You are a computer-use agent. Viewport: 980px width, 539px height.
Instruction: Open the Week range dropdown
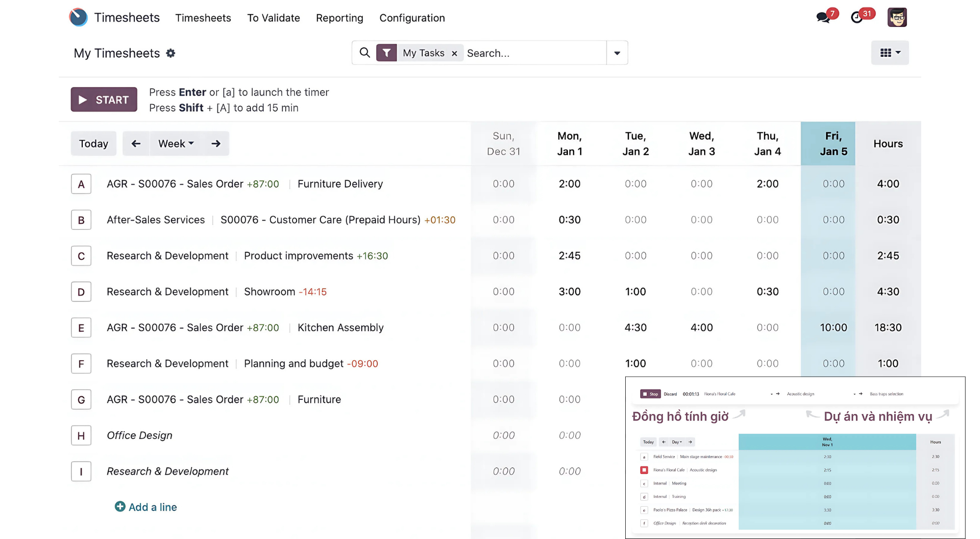[176, 144]
